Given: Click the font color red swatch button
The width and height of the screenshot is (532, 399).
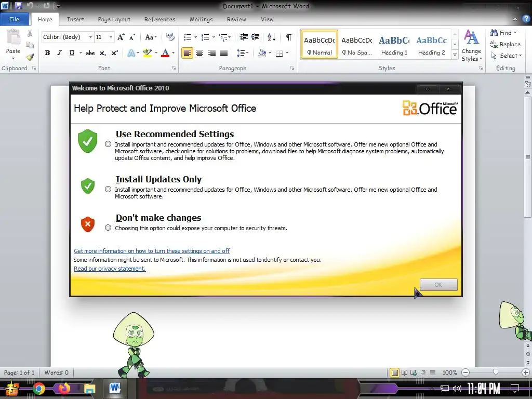Looking at the screenshot, I should click(165, 53).
